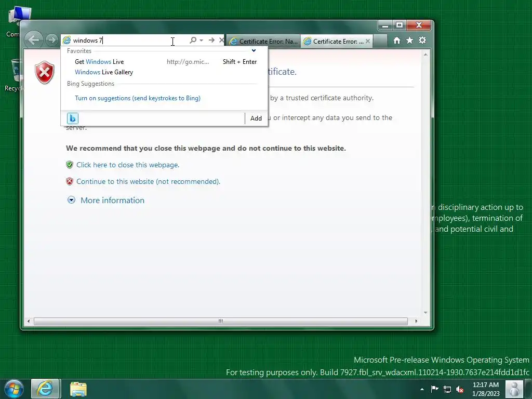Click the Stop X in address bar

click(221, 40)
